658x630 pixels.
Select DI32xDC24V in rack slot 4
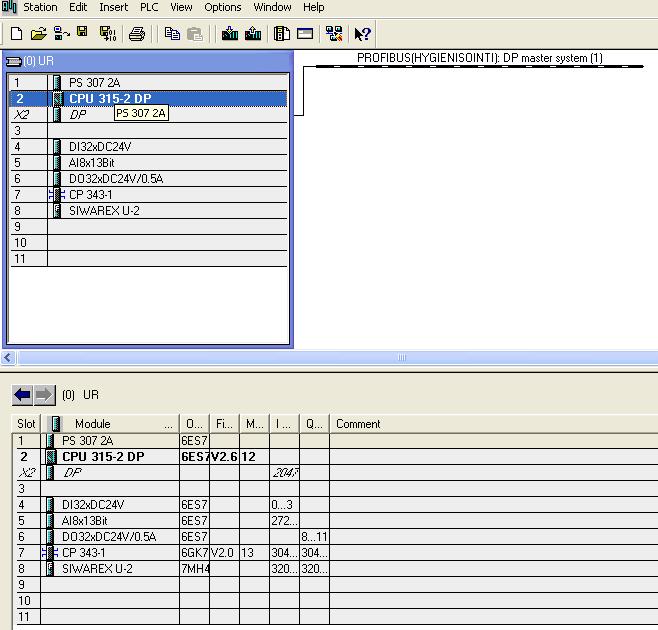pyautogui.click(x=149, y=146)
